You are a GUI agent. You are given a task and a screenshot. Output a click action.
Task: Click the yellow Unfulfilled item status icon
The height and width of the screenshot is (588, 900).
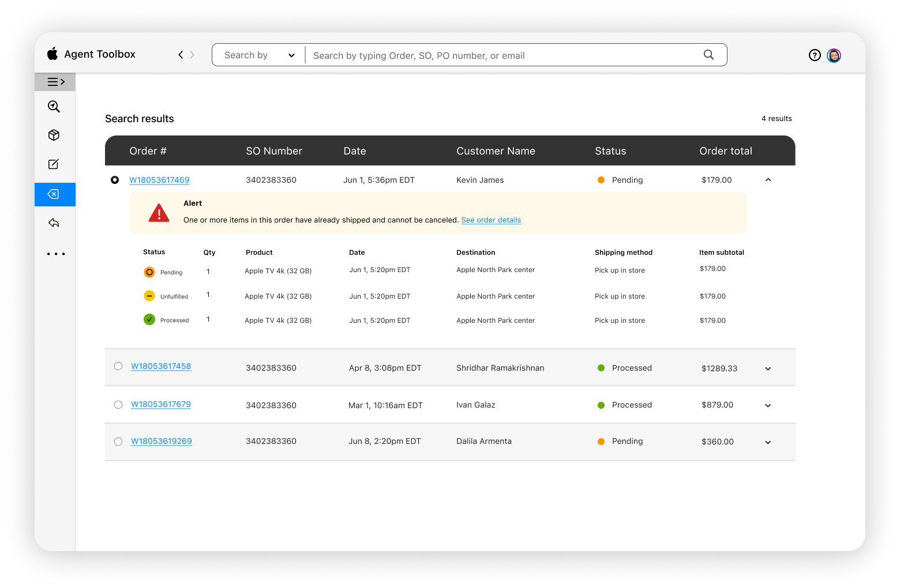coord(149,296)
